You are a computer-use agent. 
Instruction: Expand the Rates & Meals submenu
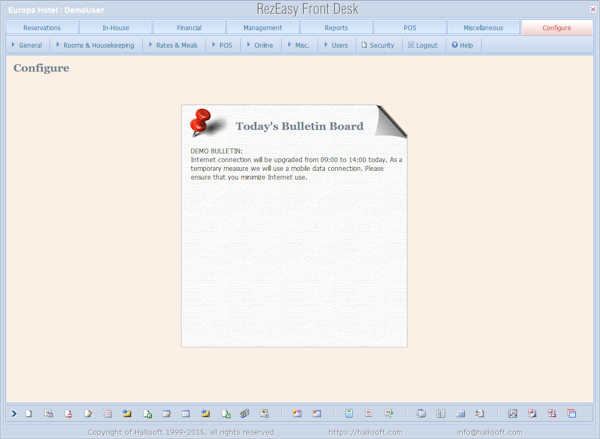point(173,45)
